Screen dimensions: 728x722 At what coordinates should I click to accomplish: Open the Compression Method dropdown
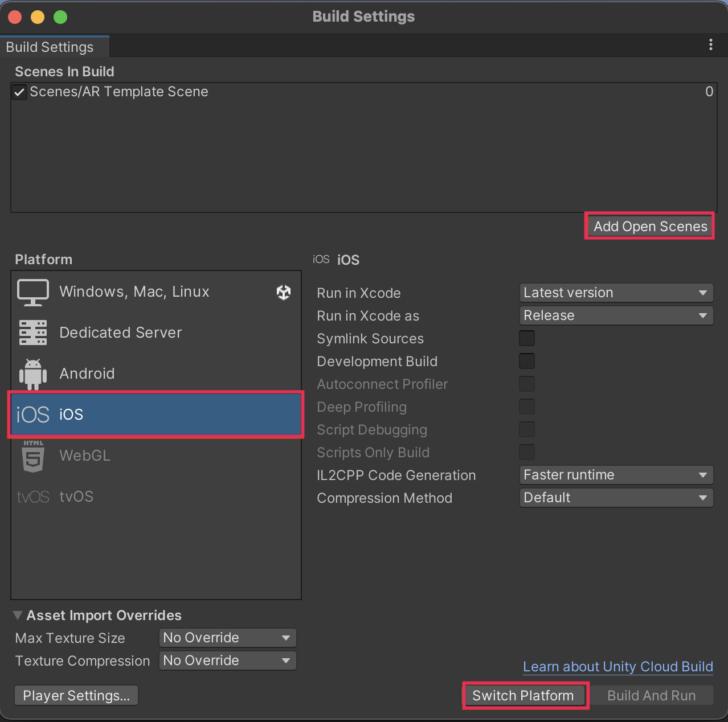[x=616, y=498]
